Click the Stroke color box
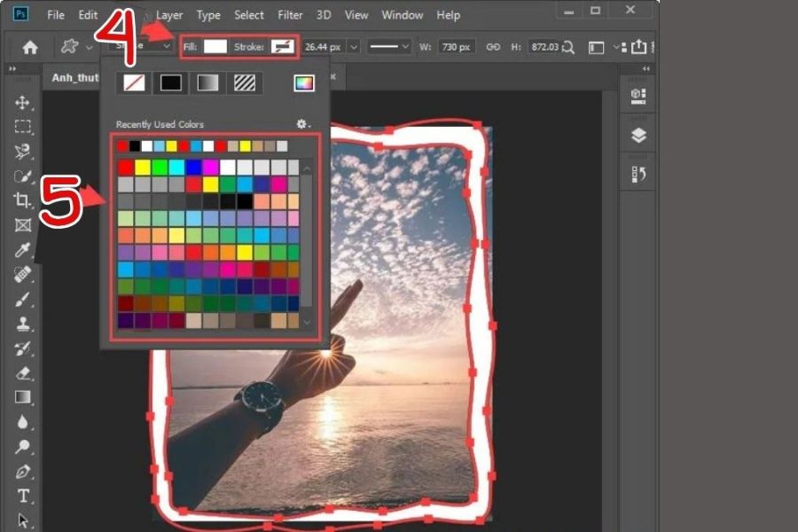The image size is (798, 532). [283, 47]
